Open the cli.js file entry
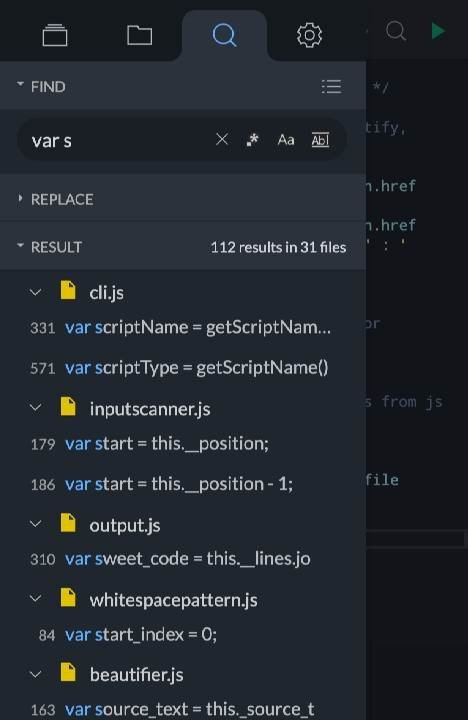Viewport: 468px width, 720px height. click(x=107, y=292)
